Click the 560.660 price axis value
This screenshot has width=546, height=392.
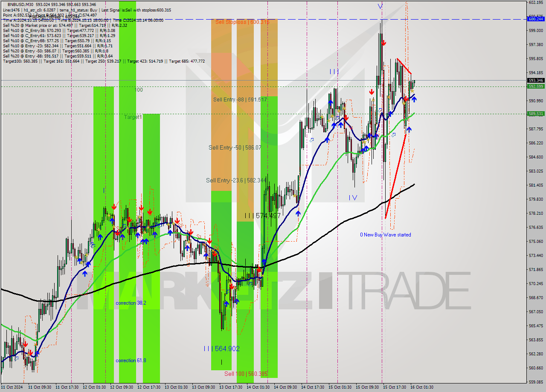coord(536,368)
